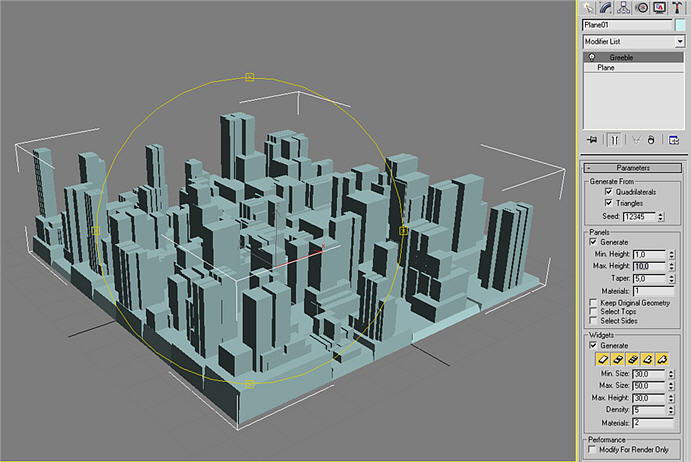The image size is (691, 462).
Task: Enable the Select Sides checkbox
Action: pos(593,320)
